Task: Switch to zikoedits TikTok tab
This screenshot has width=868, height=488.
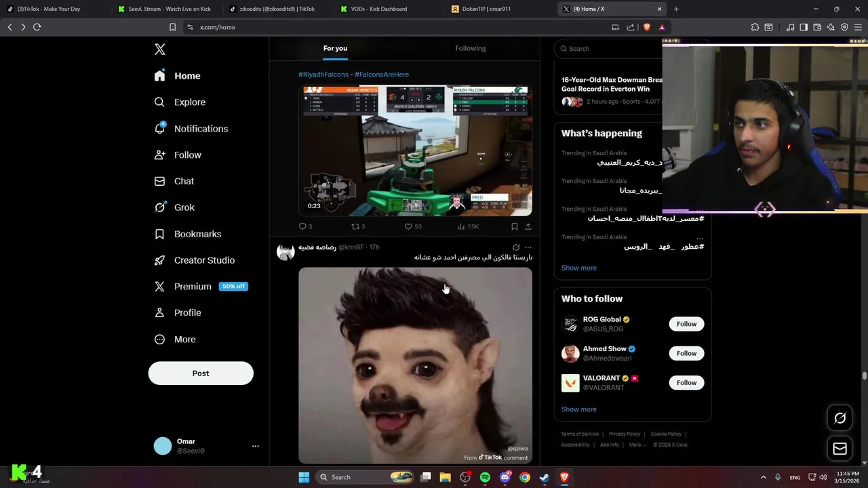Action: pyautogui.click(x=277, y=9)
